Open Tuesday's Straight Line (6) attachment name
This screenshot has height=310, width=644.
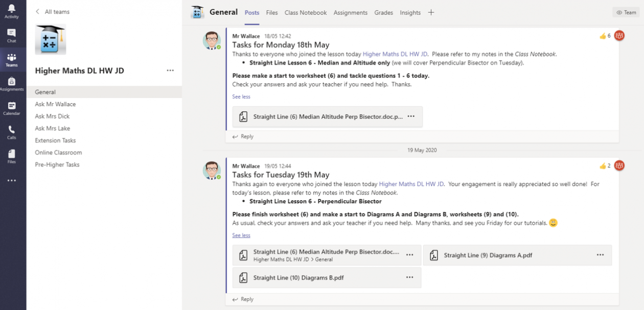[x=327, y=252]
